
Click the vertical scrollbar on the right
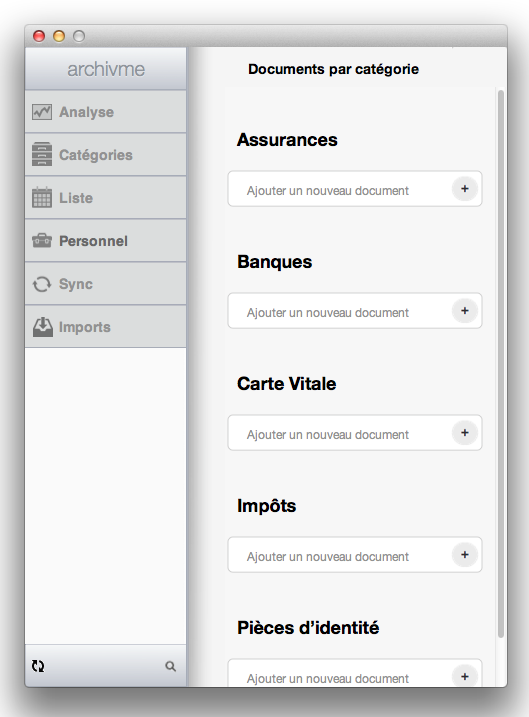(501, 364)
